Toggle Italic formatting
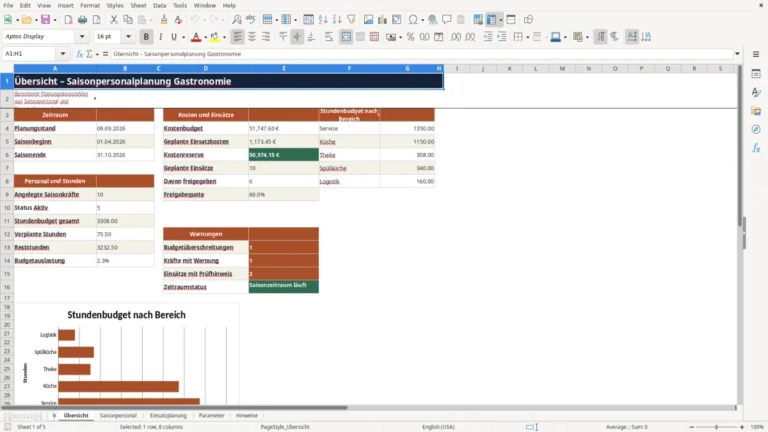768x432 pixels. (x=160, y=37)
